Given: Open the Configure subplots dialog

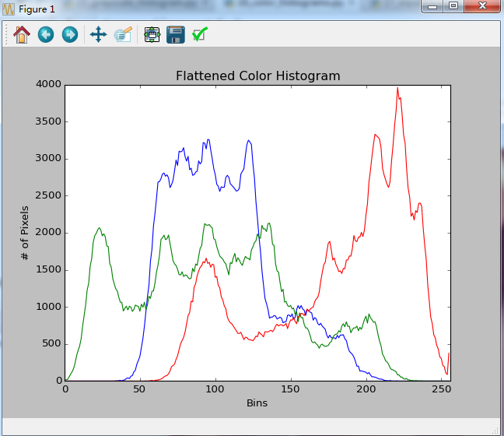Looking at the screenshot, I should click(152, 34).
